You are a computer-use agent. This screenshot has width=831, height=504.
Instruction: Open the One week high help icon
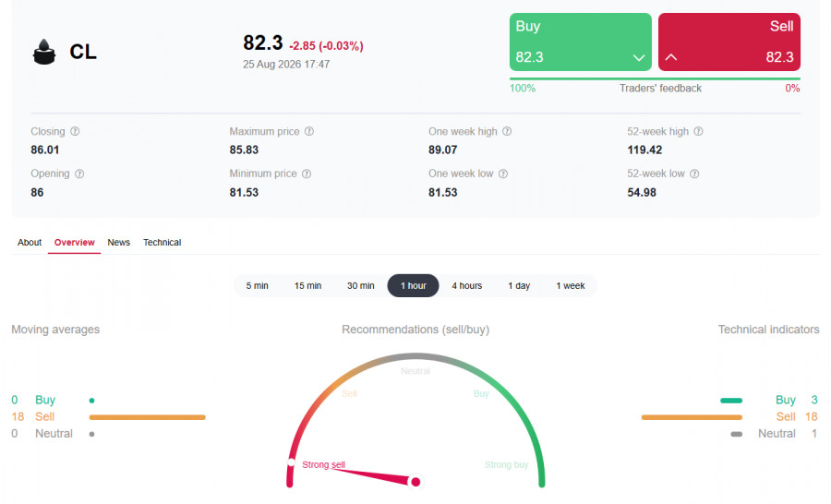(507, 131)
